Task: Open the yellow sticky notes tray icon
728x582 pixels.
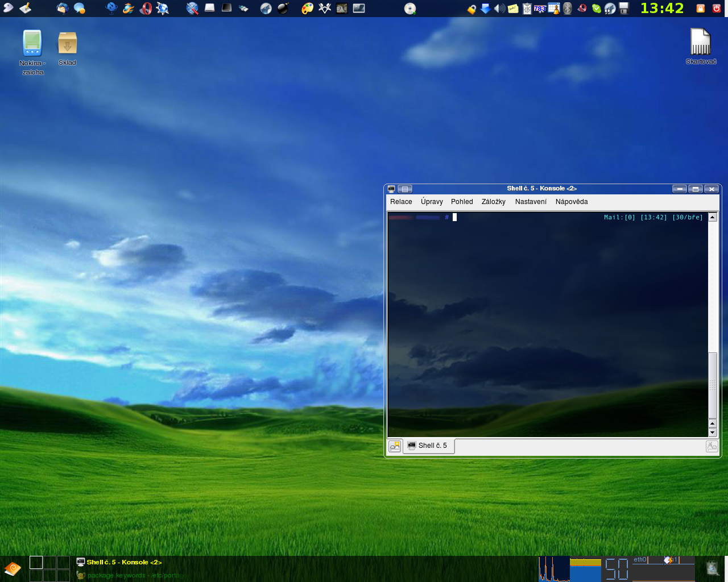Action: [513, 9]
